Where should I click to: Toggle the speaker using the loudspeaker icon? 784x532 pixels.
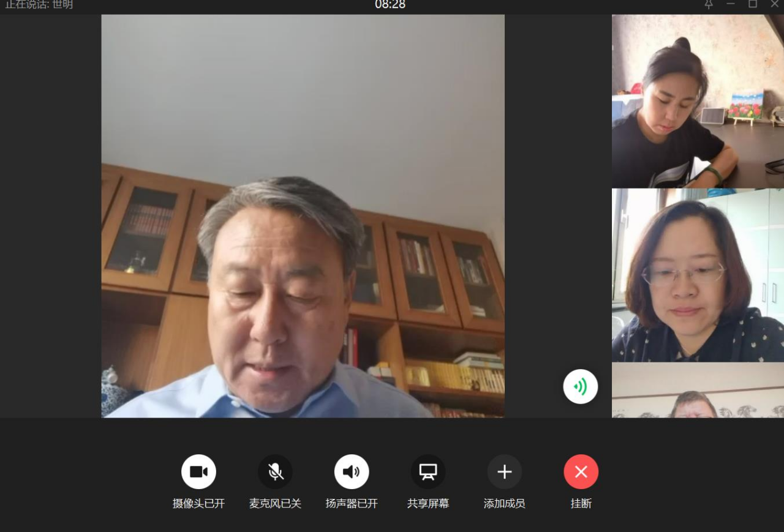click(x=352, y=471)
